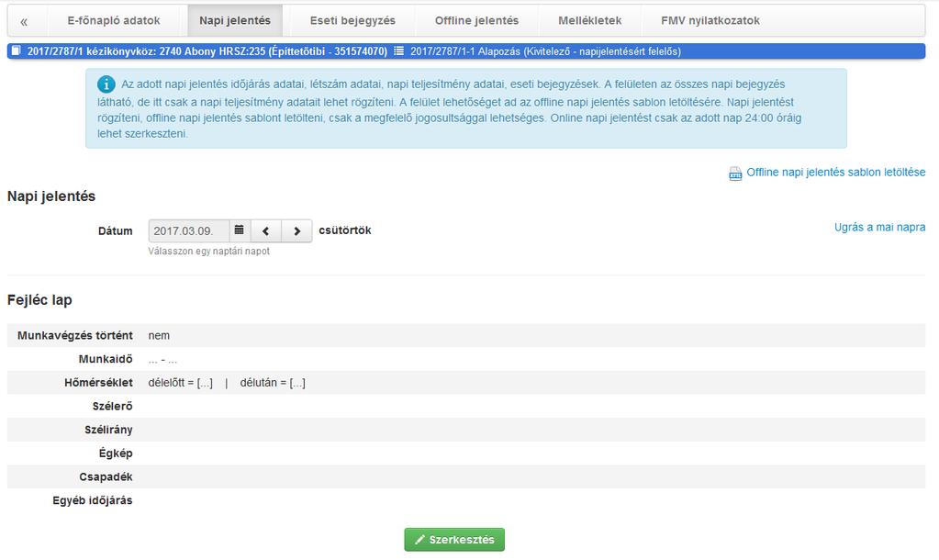Open the Eseti bejegyzés tab
Viewport: 939px width, 560px height.
point(352,21)
